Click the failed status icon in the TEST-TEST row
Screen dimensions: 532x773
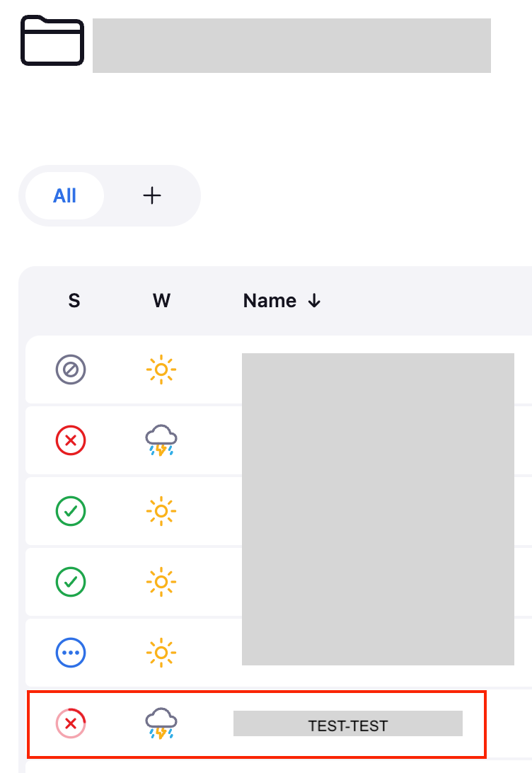coord(71,723)
